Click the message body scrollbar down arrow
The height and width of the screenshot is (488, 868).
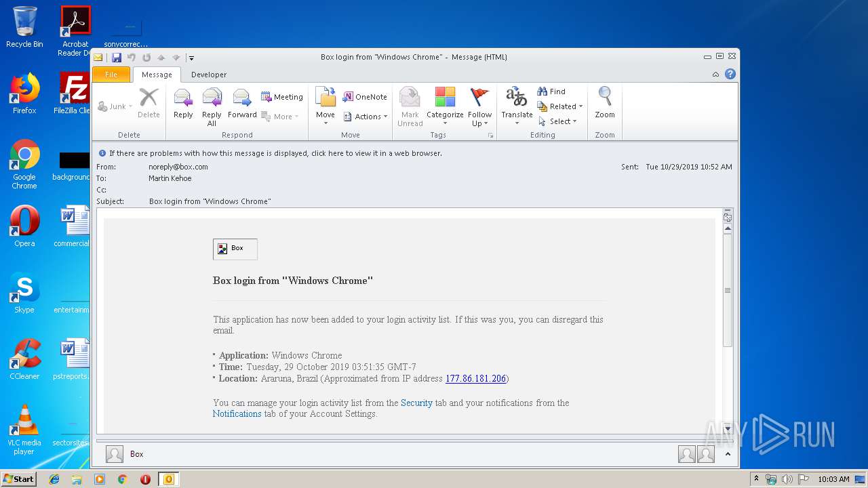728,428
